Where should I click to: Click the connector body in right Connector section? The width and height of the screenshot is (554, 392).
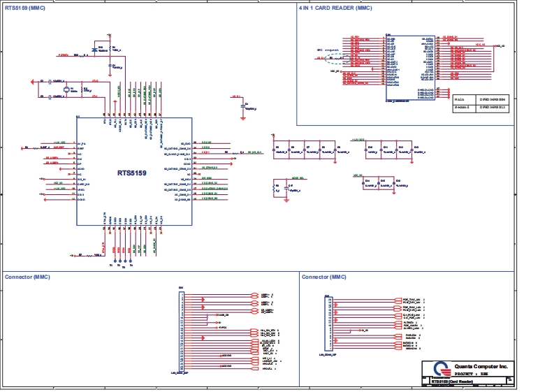point(327,324)
